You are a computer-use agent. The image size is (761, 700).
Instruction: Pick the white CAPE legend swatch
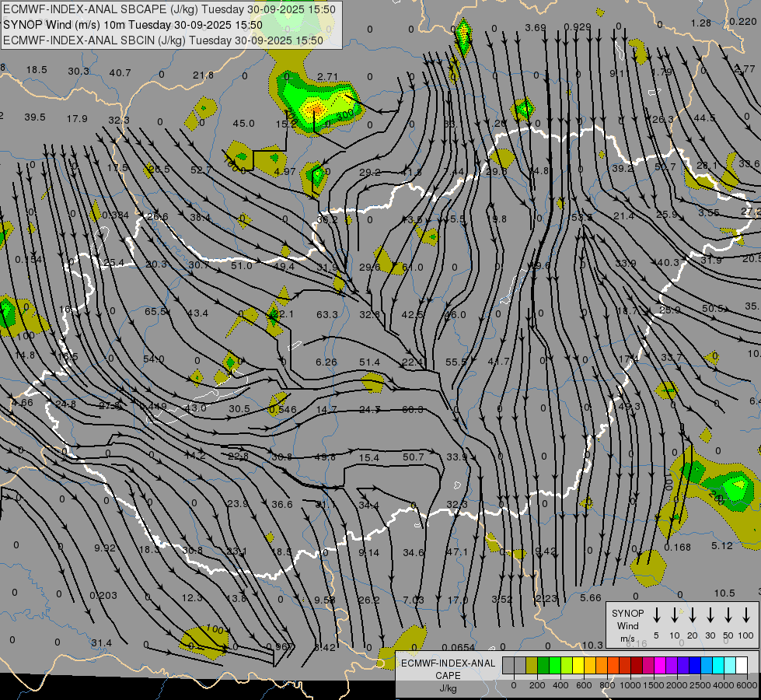[741, 665]
